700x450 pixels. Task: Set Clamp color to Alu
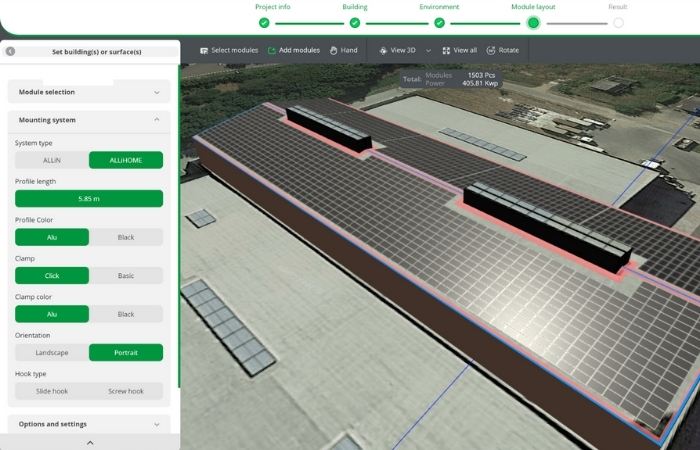(x=52, y=314)
